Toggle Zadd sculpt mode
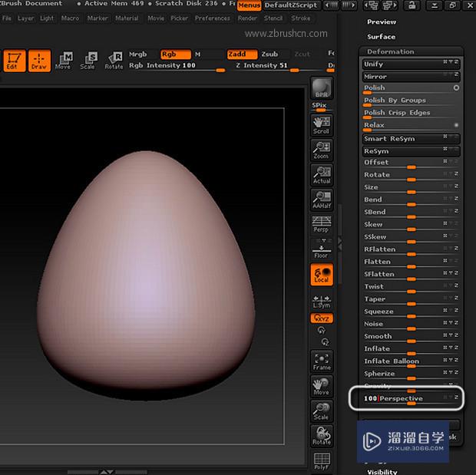This screenshot has width=476, height=475. click(x=242, y=54)
